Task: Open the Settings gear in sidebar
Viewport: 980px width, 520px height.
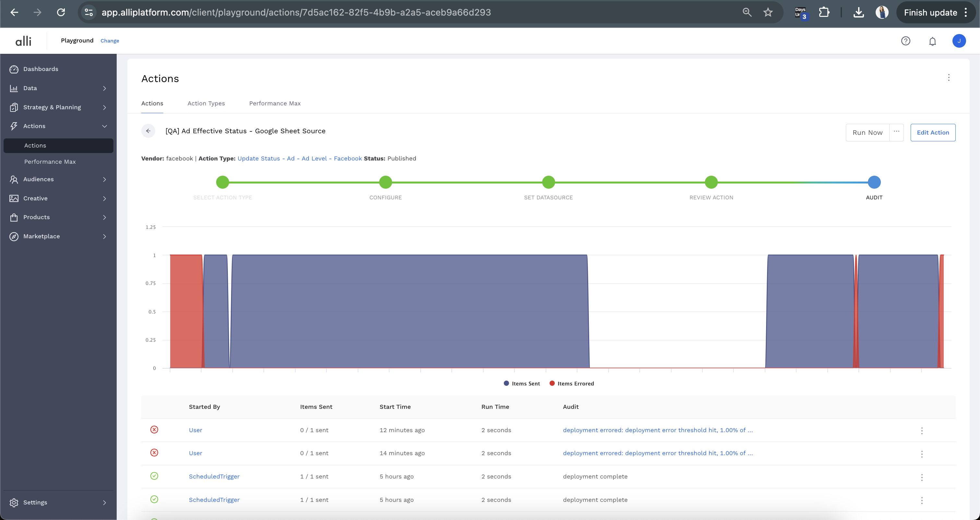Action: tap(14, 502)
